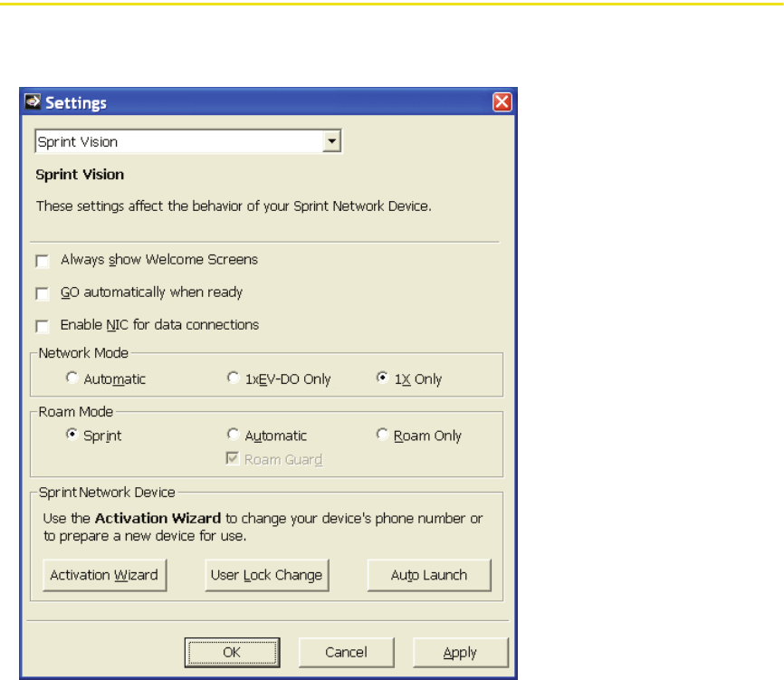Click the Sprint Vision combo box field
784x680 pixels.
click(188, 141)
